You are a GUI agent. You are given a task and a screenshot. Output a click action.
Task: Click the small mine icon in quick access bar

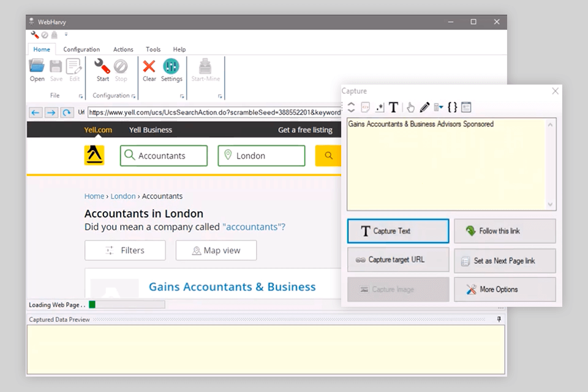tap(55, 35)
